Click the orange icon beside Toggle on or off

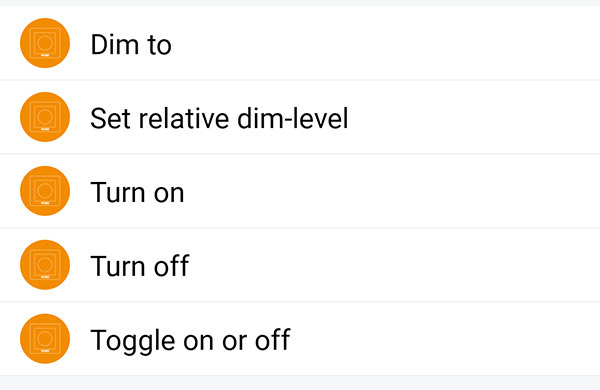pyautogui.click(x=45, y=338)
